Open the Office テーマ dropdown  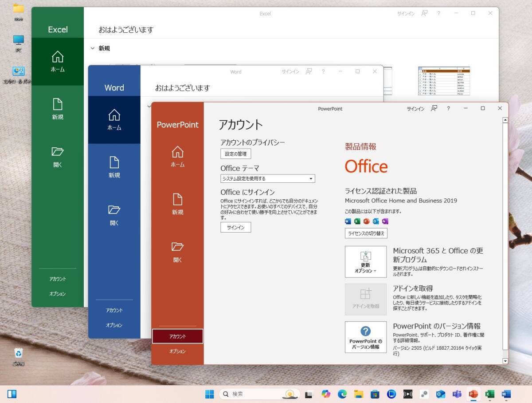[267, 178]
